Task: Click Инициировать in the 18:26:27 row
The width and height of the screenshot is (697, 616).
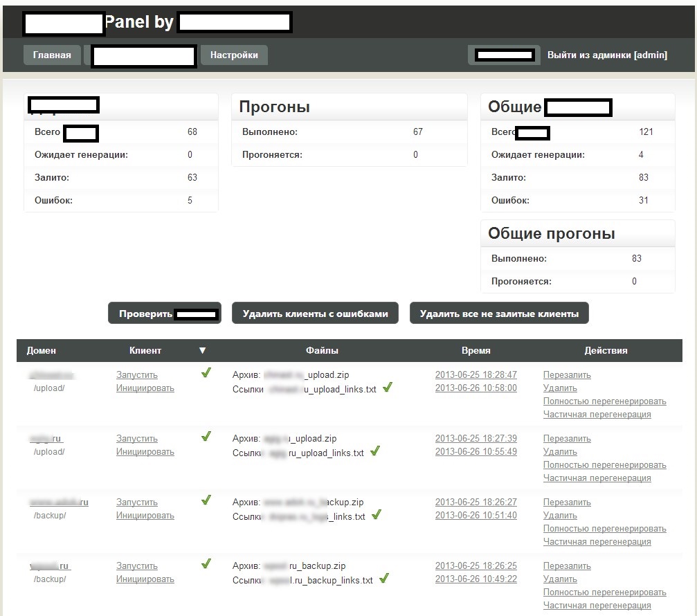Action: click(145, 516)
